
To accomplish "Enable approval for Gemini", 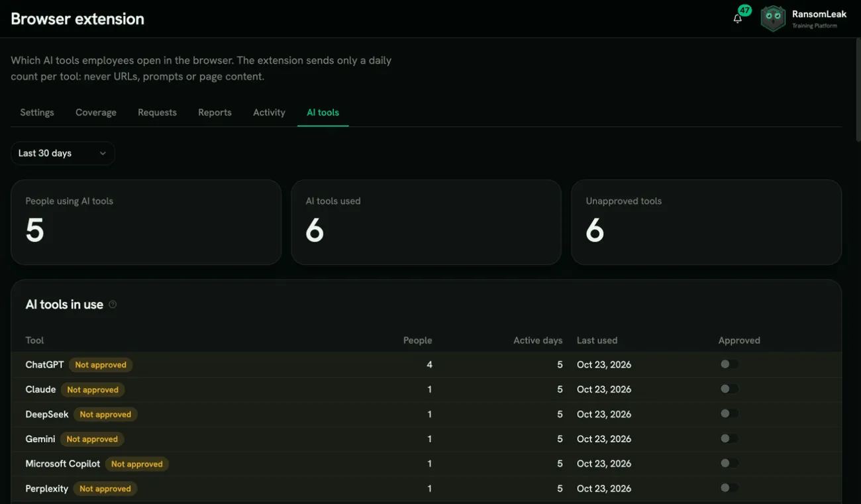I will [x=729, y=438].
